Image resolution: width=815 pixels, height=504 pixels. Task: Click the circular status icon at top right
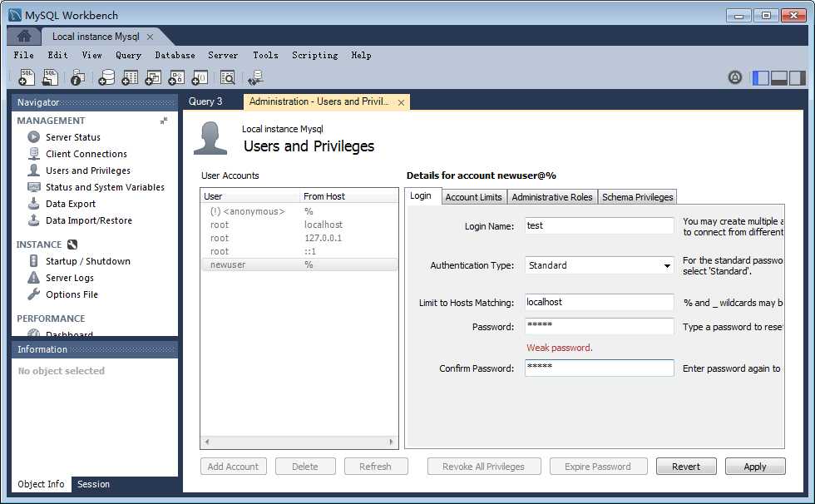(734, 77)
